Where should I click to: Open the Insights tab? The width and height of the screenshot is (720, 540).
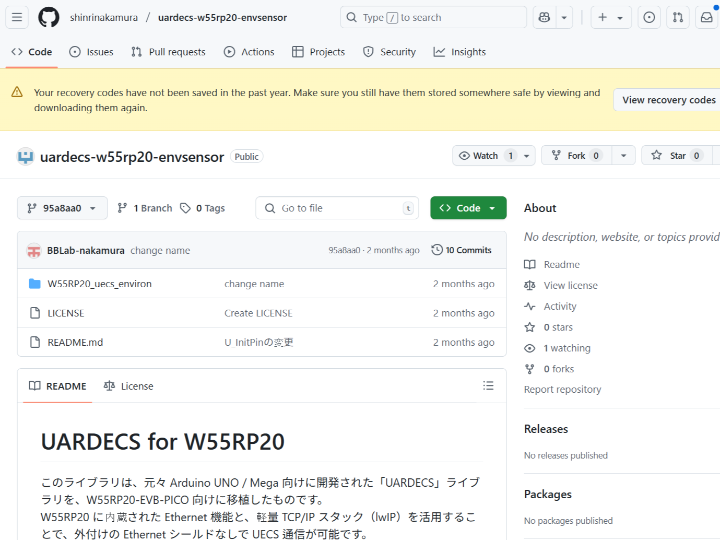coord(459,52)
